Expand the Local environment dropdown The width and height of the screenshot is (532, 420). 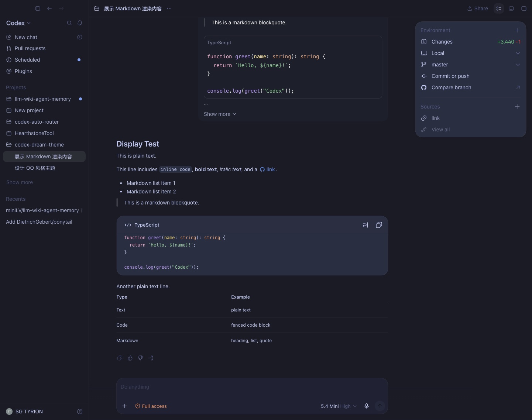pyautogui.click(x=471, y=53)
